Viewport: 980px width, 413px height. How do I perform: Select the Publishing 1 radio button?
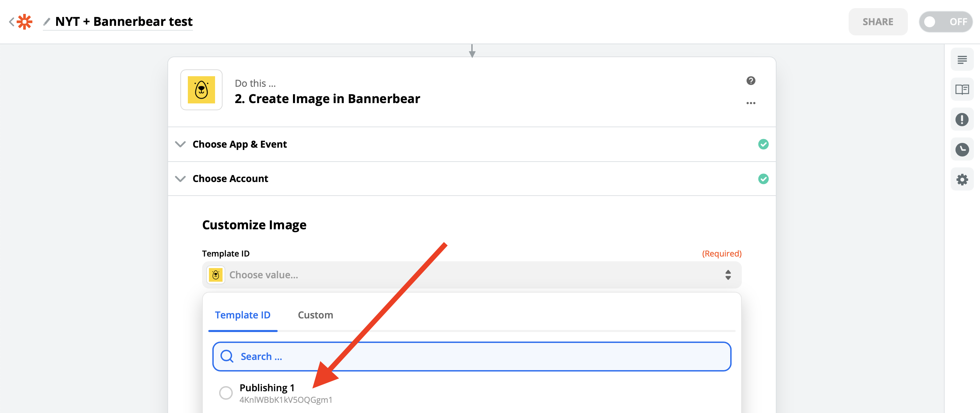pos(226,393)
